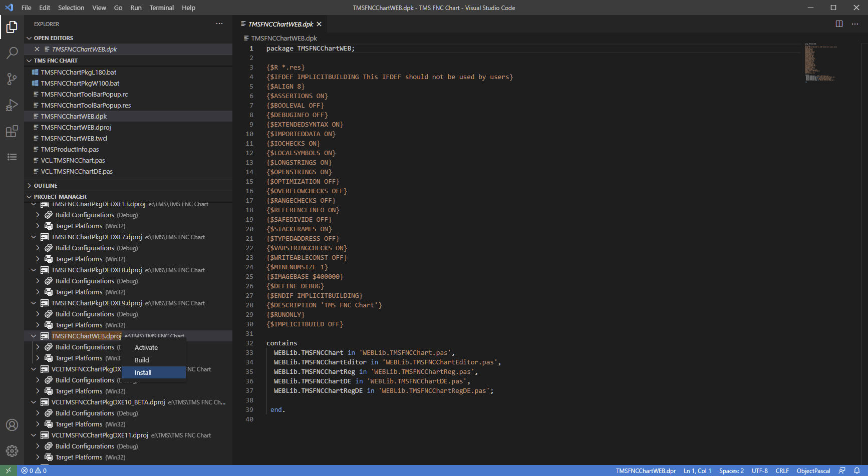Choose Install from the context menu
Viewport: 868px width, 476px height.
click(154, 372)
